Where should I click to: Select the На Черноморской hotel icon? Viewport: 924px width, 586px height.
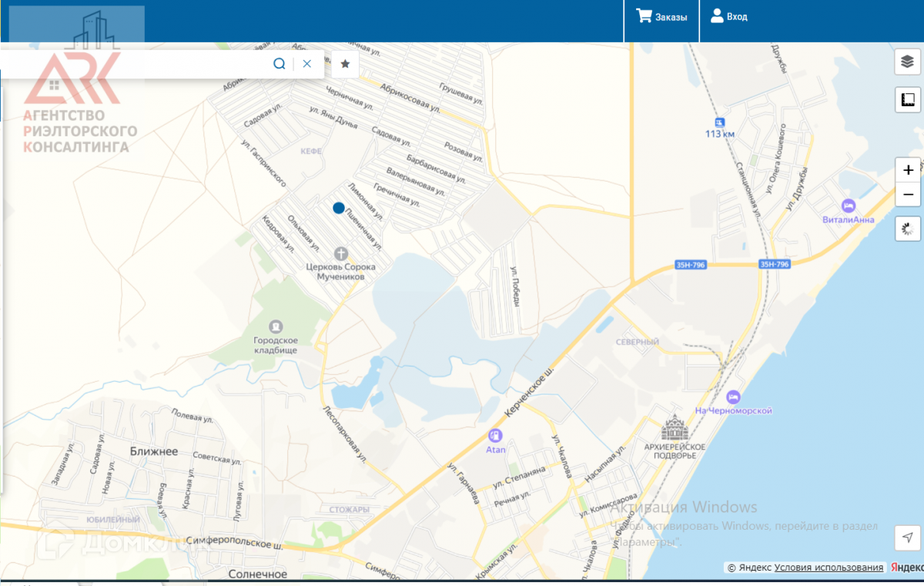click(x=733, y=397)
